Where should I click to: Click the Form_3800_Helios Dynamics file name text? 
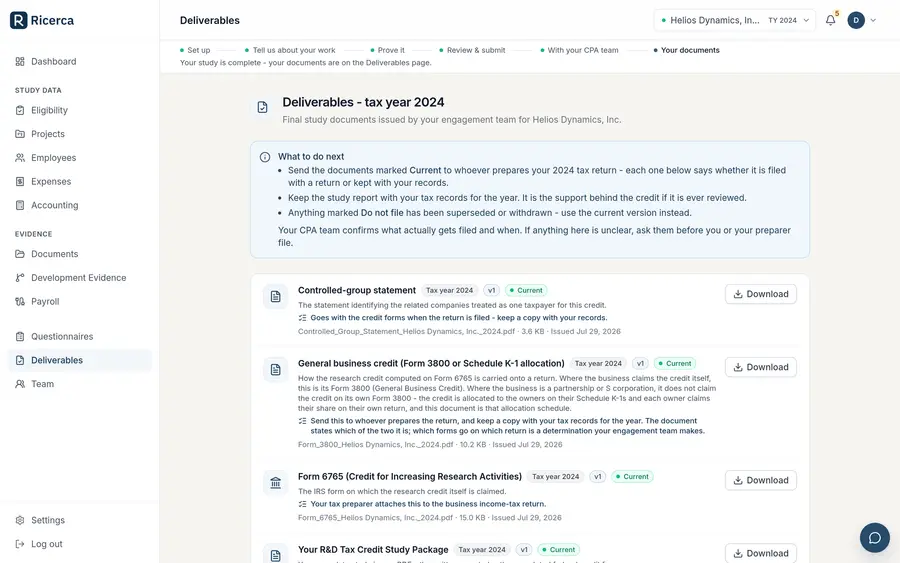[x=375, y=445]
